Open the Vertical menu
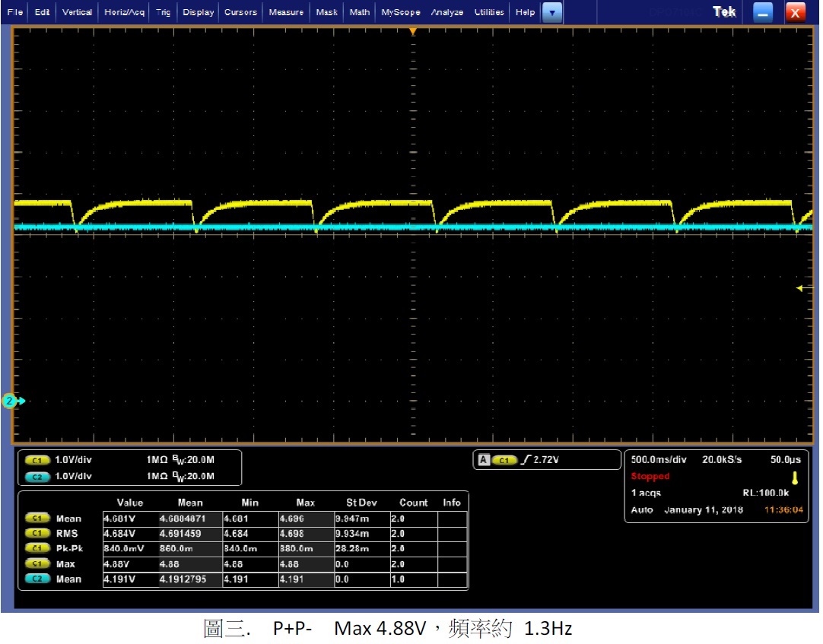The image size is (823, 644). click(77, 12)
